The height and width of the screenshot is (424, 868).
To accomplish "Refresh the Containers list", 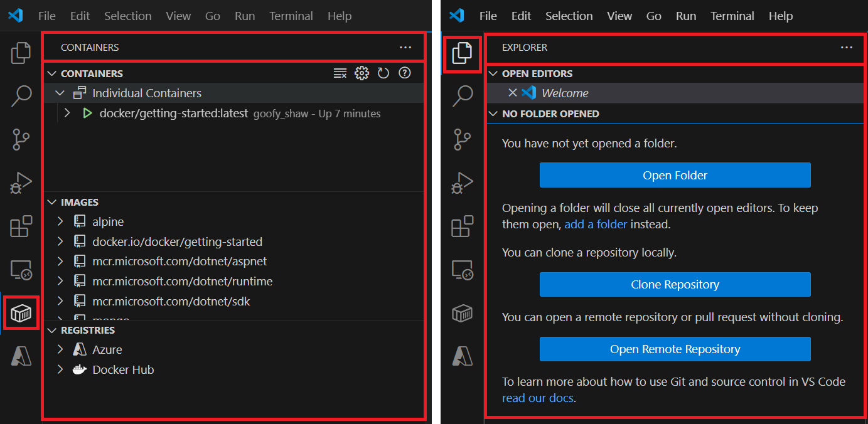I will [x=383, y=73].
